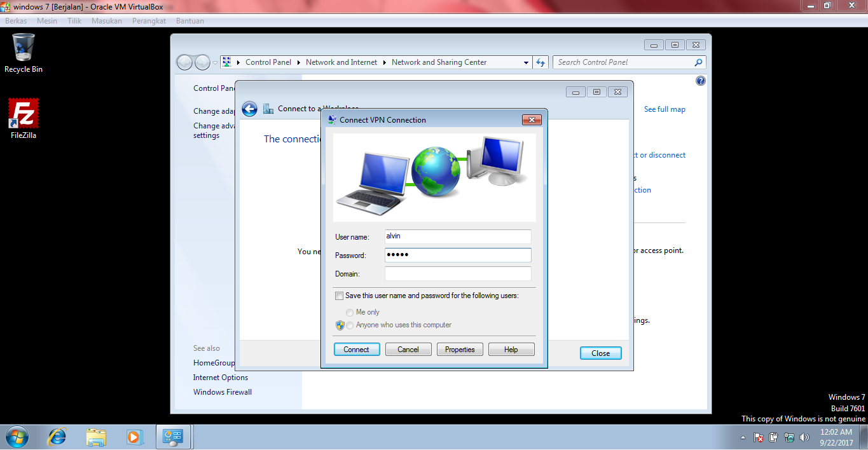The width and height of the screenshot is (868, 450).
Task: Click the Help button in VPN dialog
Action: [x=511, y=350]
